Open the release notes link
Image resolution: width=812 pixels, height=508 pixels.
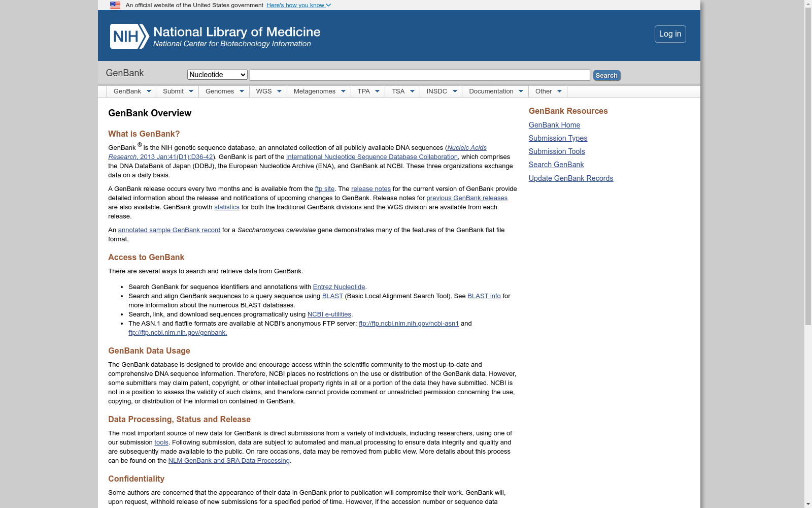click(371, 189)
